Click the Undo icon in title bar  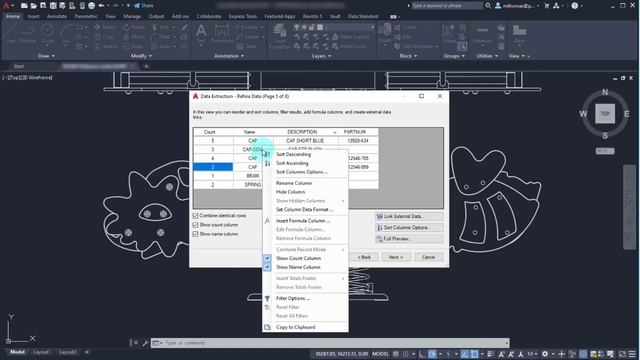101,6
